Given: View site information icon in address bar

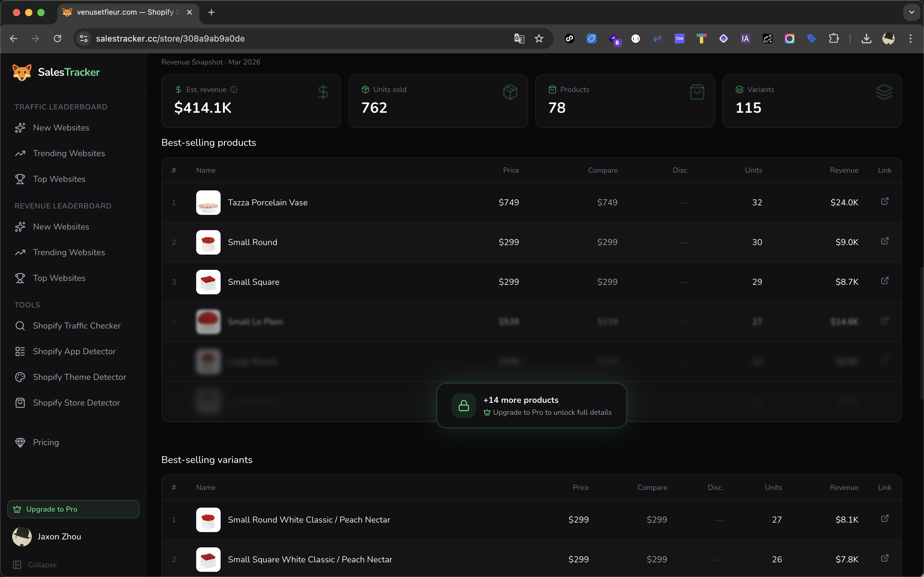Looking at the screenshot, I should (x=84, y=39).
